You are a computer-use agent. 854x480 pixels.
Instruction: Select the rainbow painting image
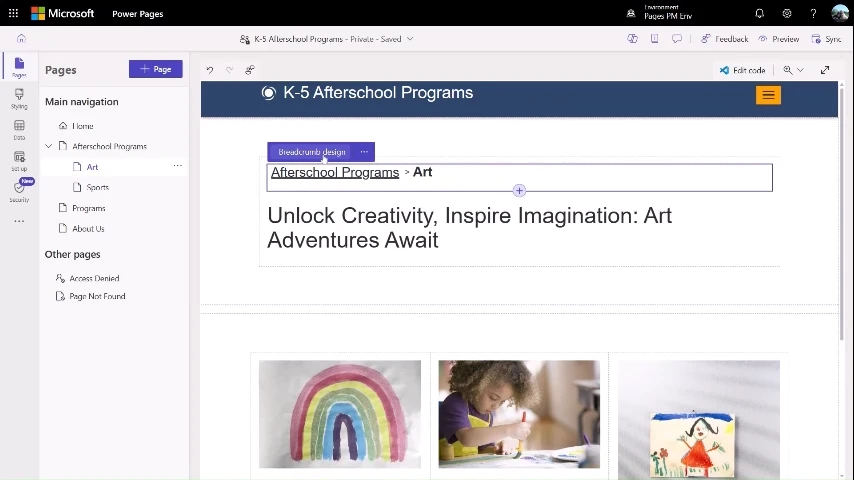[340, 414]
